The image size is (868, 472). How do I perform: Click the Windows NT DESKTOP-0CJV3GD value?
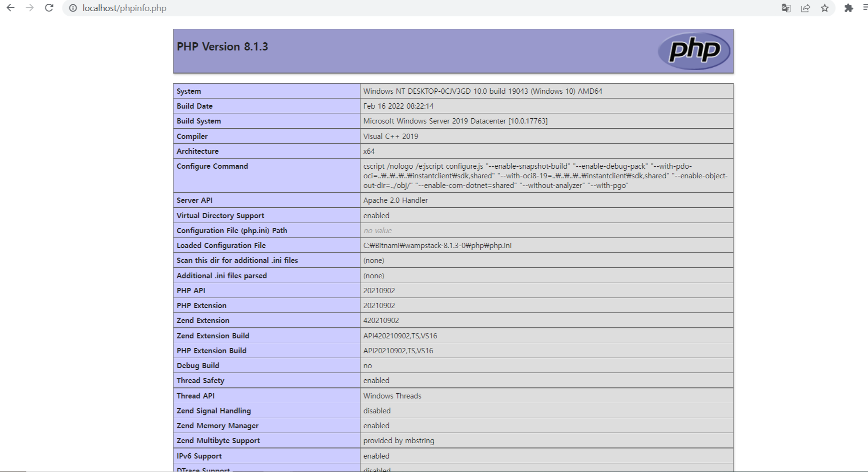[x=483, y=91]
